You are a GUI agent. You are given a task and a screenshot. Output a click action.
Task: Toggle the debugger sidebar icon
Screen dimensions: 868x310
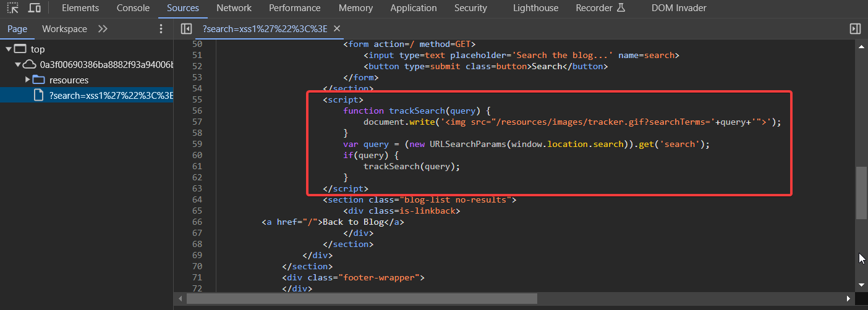coord(855,29)
